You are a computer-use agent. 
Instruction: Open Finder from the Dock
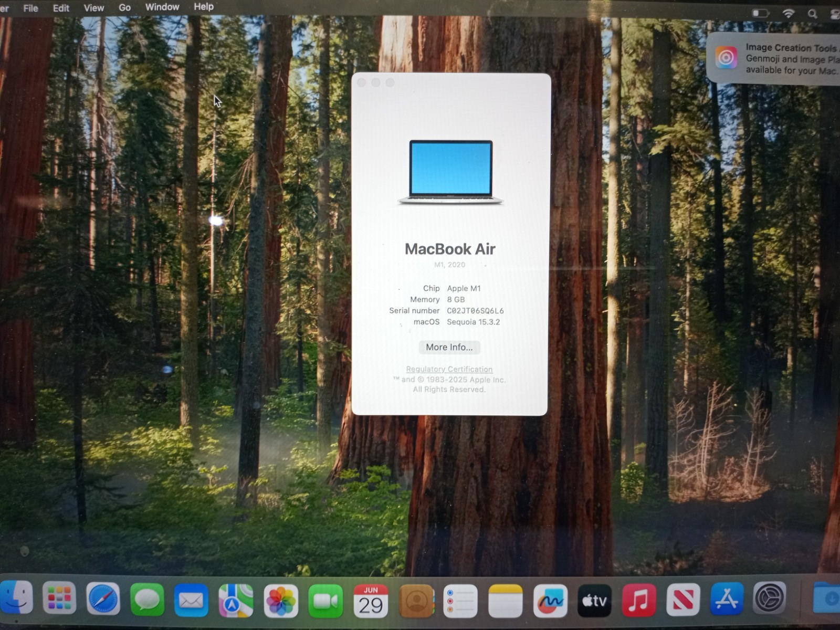(16, 597)
